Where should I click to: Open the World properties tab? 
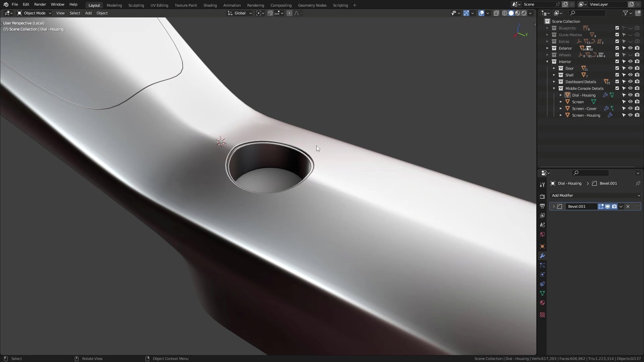pos(542,234)
